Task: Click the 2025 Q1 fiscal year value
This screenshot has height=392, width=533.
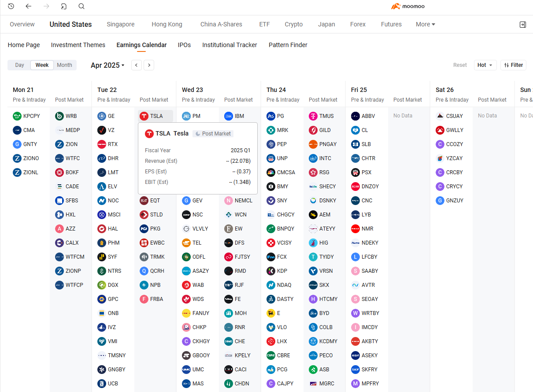Action: pos(241,150)
